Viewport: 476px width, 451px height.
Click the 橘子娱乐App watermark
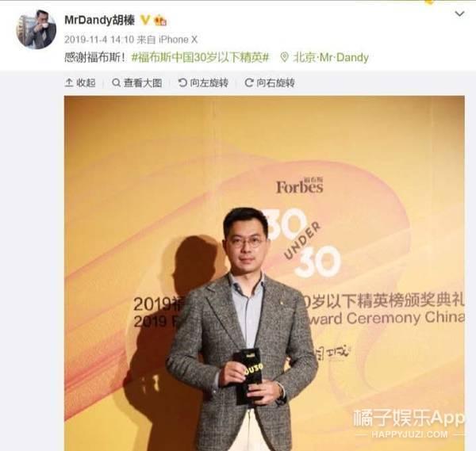tap(409, 423)
